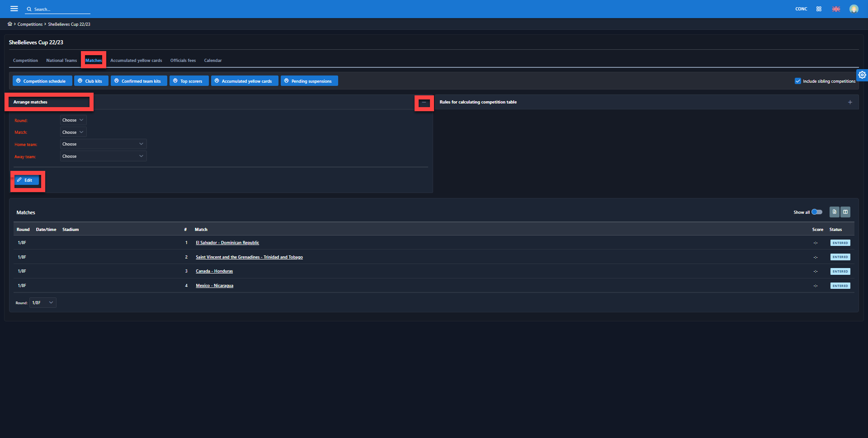Switch to the National Teams tab
Viewport: 868px width, 438px height.
tap(61, 61)
